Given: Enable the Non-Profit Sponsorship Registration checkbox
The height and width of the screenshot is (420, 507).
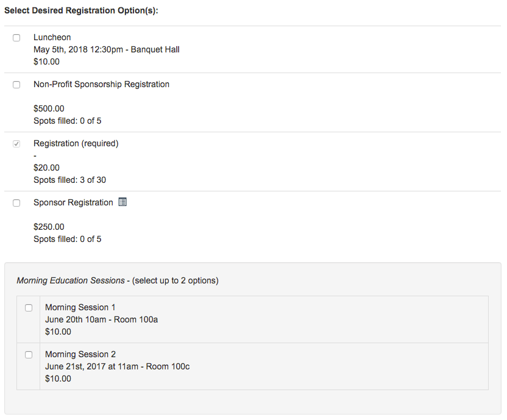Looking at the screenshot, I should 16,85.
